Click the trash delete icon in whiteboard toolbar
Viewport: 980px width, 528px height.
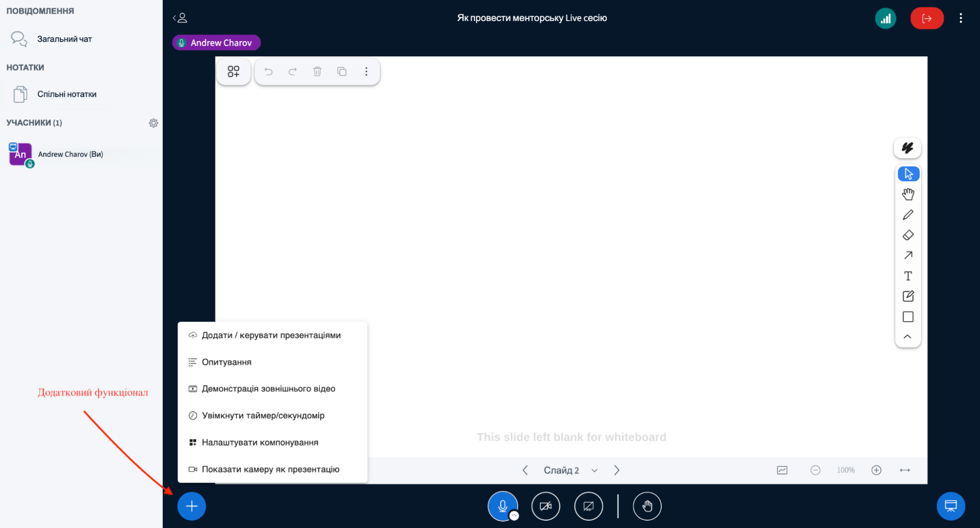point(317,72)
